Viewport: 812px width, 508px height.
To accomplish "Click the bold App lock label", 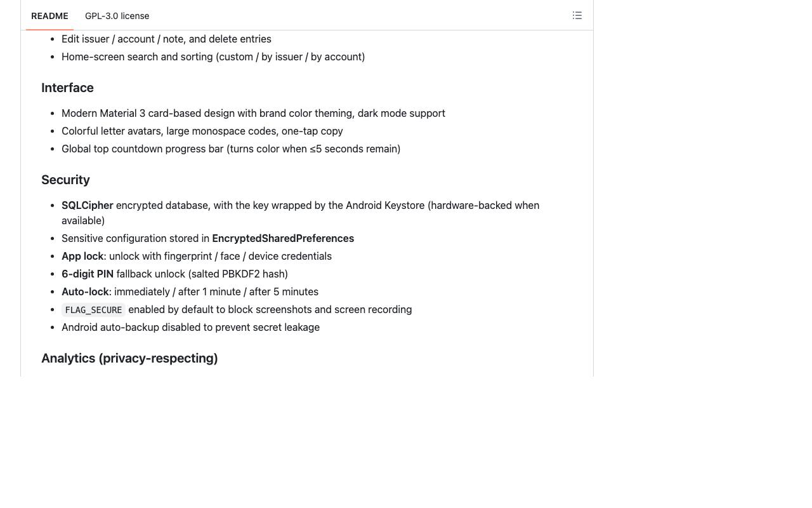I will coord(82,256).
